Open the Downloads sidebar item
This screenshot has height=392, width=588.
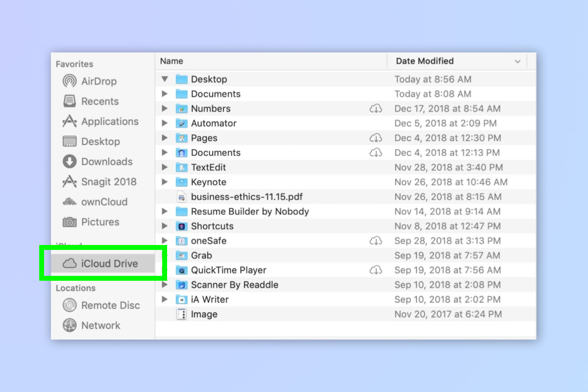(106, 162)
